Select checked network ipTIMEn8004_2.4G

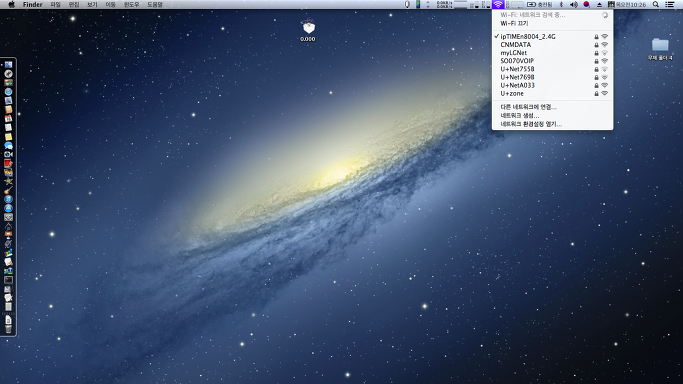[552, 37]
